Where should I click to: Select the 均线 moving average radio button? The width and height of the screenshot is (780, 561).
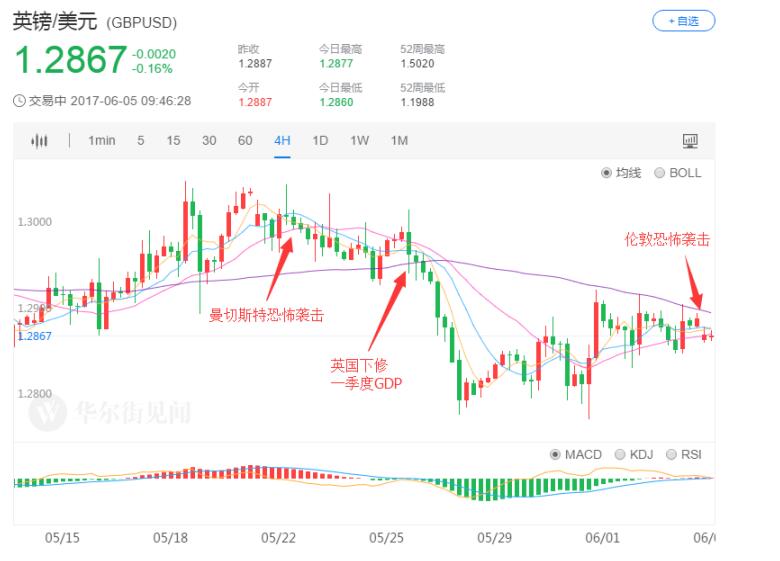pyautogui.click(x=606, y=173)
